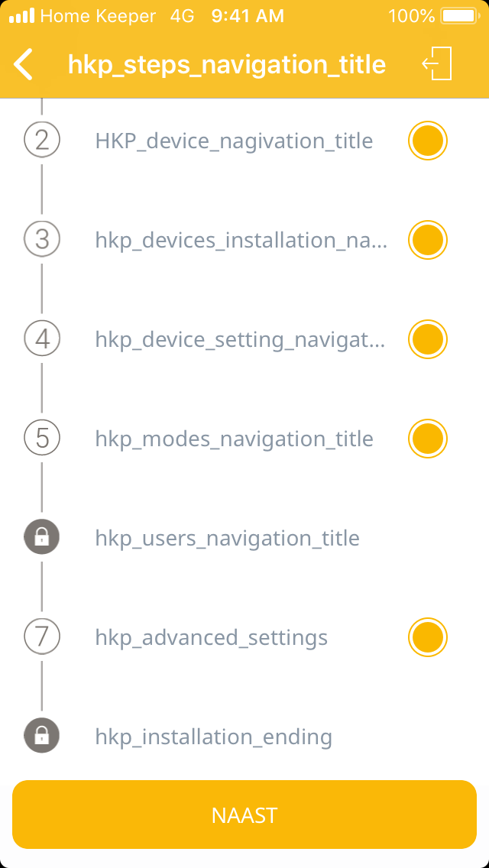This screenshot has height=868, width=489.
Task: Select status dot for hkp_modes_navigation_title
Action: pyautogui.click(x=427, y=439)
